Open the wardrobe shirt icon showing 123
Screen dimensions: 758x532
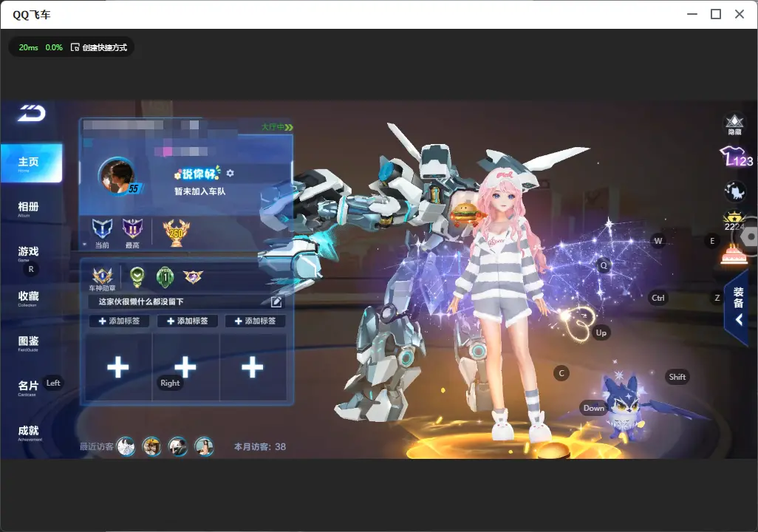click(735, 157)
